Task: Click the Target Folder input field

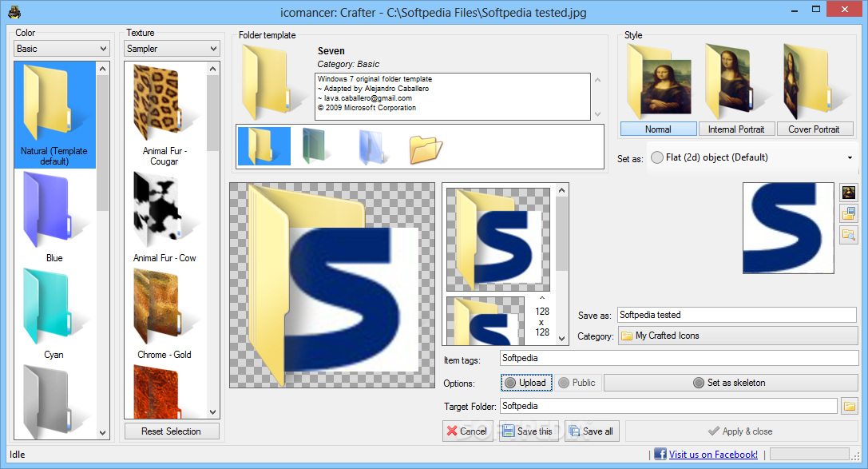Action: (x=668, y=406)
